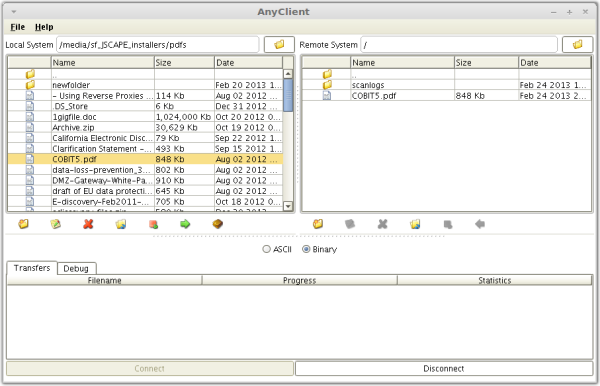This screenshot has width=600, height=386.
Task: Click the brown book icon in local toolbar
Action: pos(218,224)
